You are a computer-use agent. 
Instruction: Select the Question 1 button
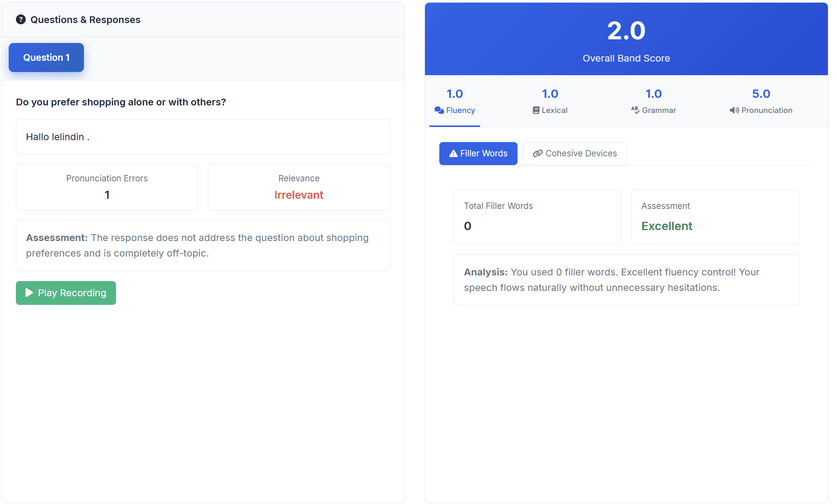click(x=46, y=57)
